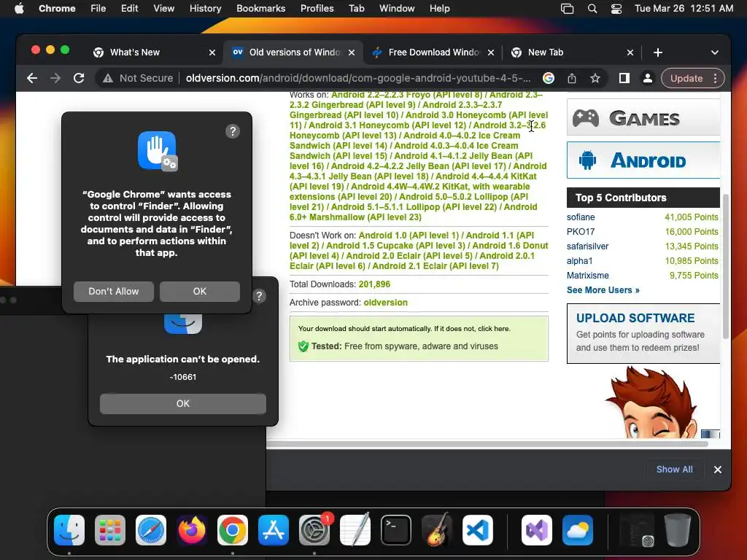The width and height of the screenshot is (747, 560).
Task: Click the Android category banner
Action: (643, 160)
